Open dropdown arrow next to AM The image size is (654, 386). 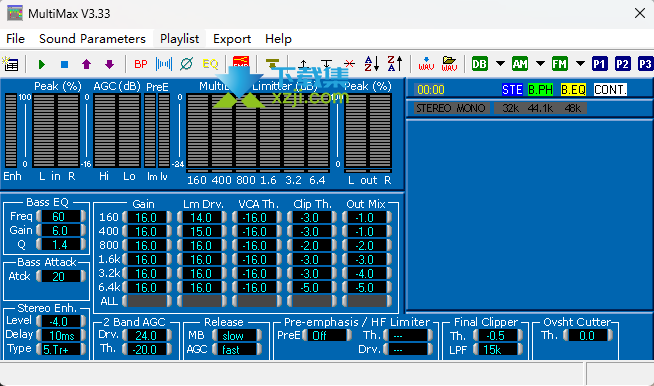540,64
